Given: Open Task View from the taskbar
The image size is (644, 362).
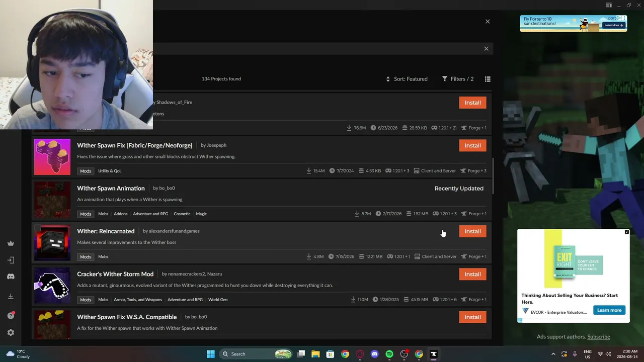Looking at the screenshot, I should point(301,354).
